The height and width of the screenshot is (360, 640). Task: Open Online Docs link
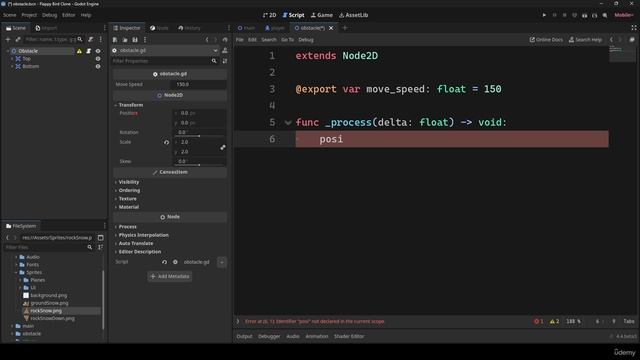(546, 40)
